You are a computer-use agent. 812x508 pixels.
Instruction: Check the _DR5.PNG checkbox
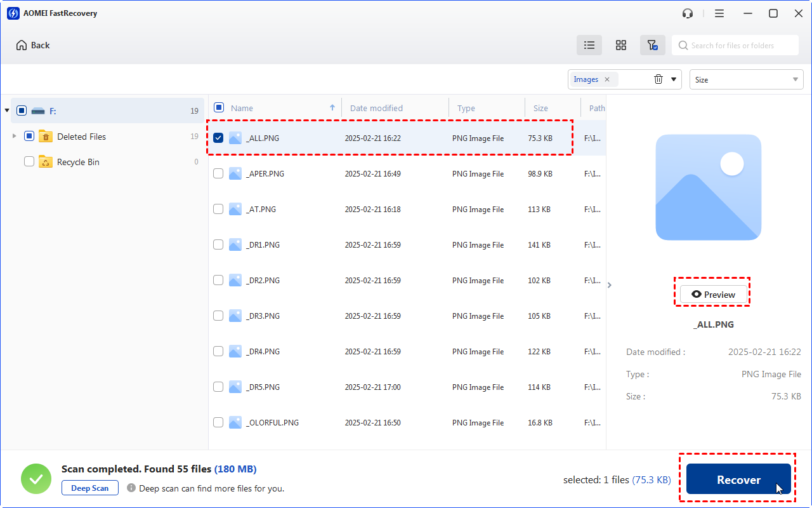pyautogui.click(x=218, y=387)
